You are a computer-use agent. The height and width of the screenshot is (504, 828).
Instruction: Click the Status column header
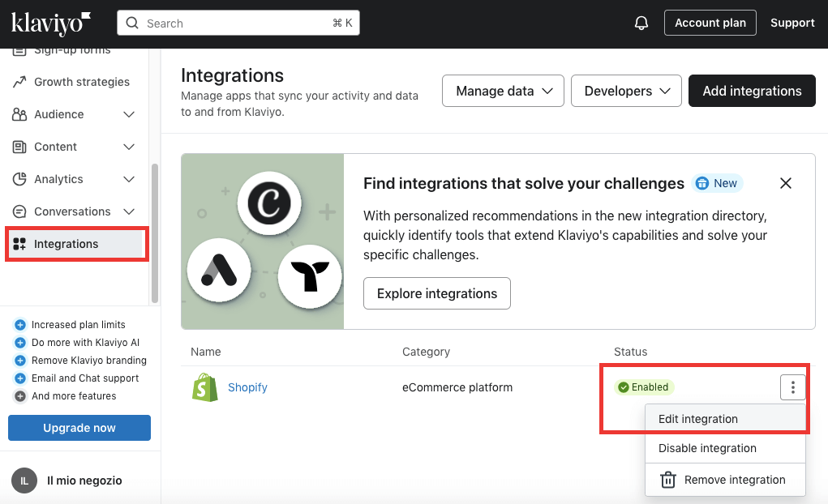tap(630, 352)
